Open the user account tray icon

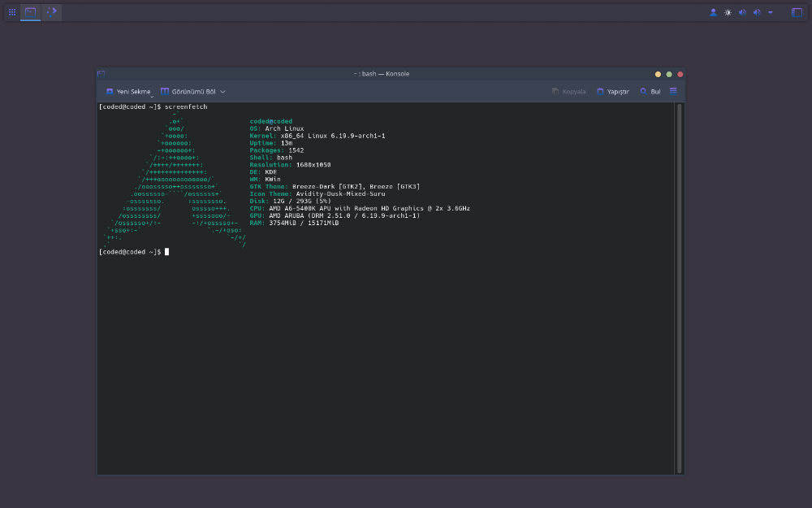pos(713,12)
